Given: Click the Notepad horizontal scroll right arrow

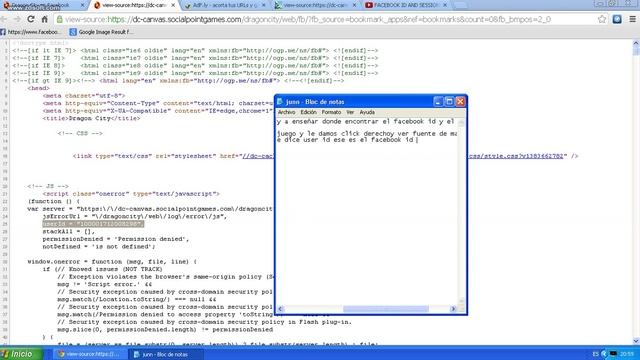Looking at the screenshot, I should click(453, 309).
